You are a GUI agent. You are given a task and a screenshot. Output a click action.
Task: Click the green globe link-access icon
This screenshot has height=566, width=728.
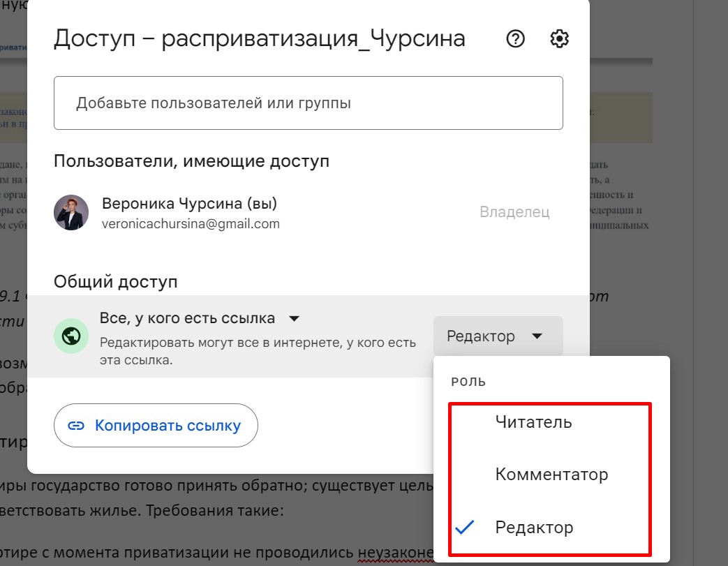[x=71, y=336]
